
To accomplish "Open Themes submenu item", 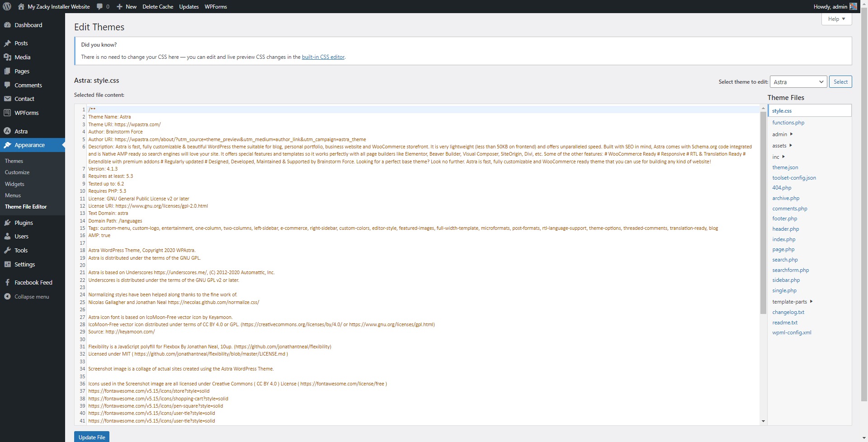I will tap(14, 161).
